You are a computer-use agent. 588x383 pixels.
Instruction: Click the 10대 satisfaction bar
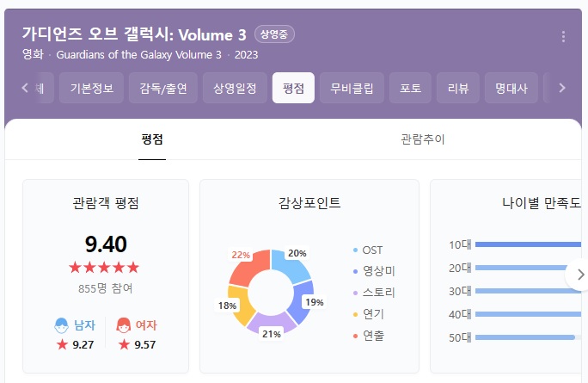click(x=528, y=244)
